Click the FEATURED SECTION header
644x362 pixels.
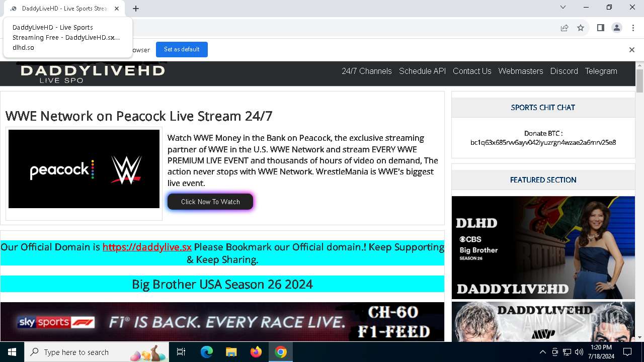[x=543, y=179]
